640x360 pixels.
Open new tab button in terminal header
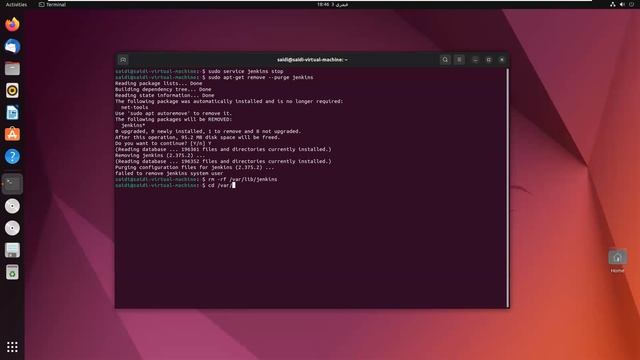[123, 60]
